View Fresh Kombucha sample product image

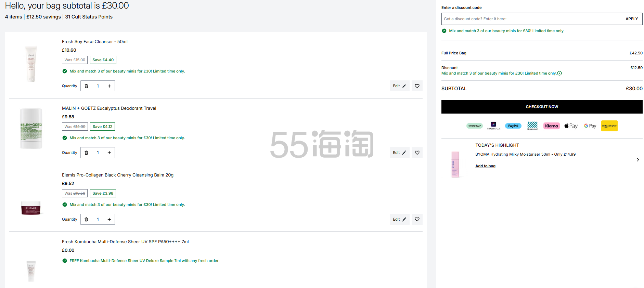(x=31, y=271)
